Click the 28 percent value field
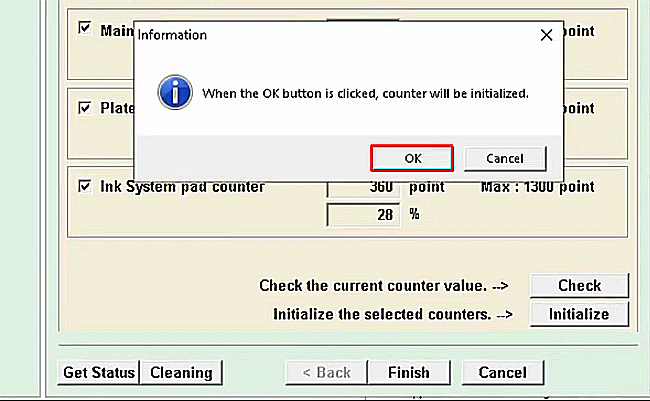 (364, 214)
